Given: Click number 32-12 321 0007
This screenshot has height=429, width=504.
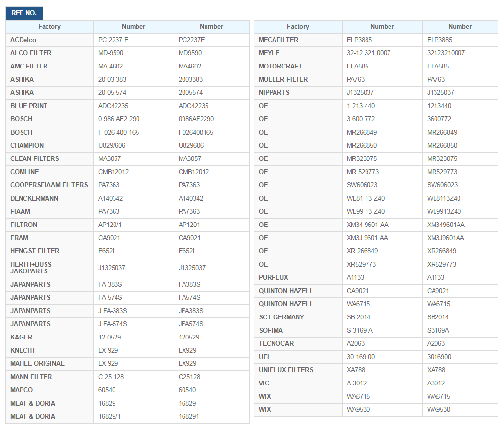Looking at the screenshot, I should (368, 53).
